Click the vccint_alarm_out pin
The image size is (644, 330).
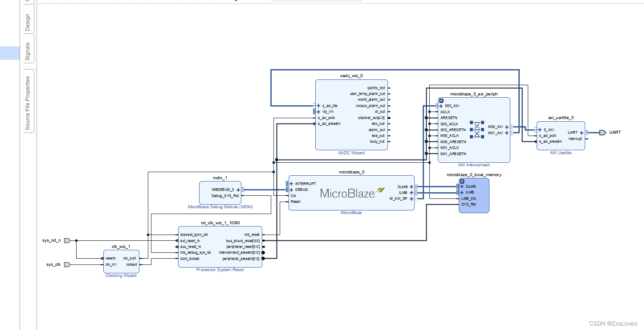371,99
